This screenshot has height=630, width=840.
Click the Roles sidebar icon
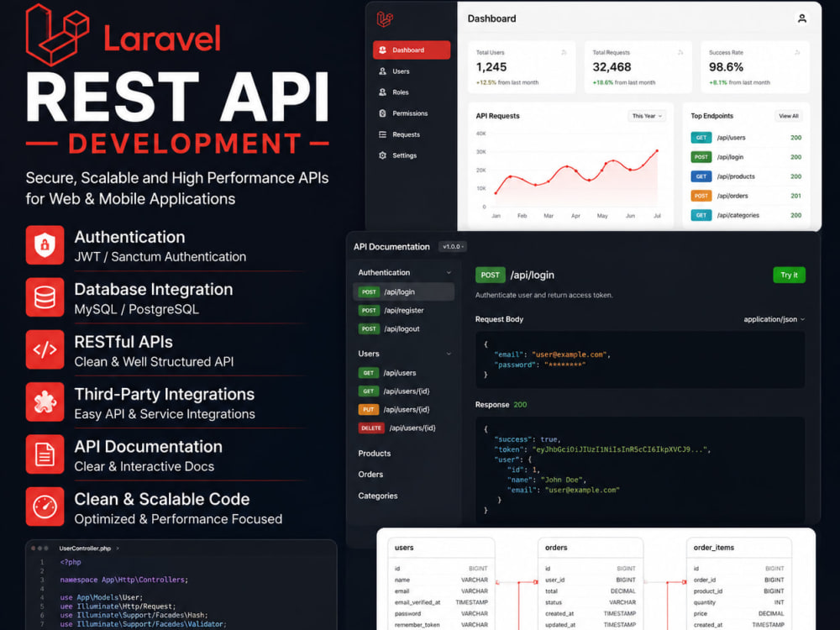(x=382, y=92)
